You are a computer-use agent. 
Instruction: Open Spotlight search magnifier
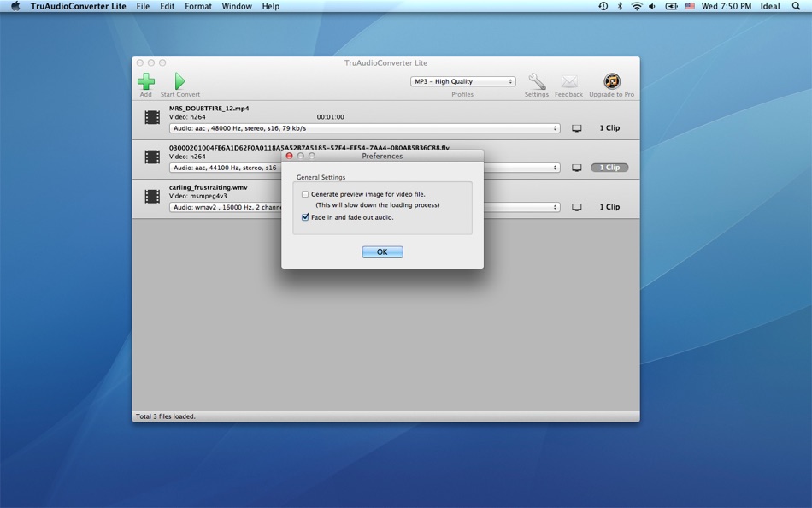(x=796, y=6)
